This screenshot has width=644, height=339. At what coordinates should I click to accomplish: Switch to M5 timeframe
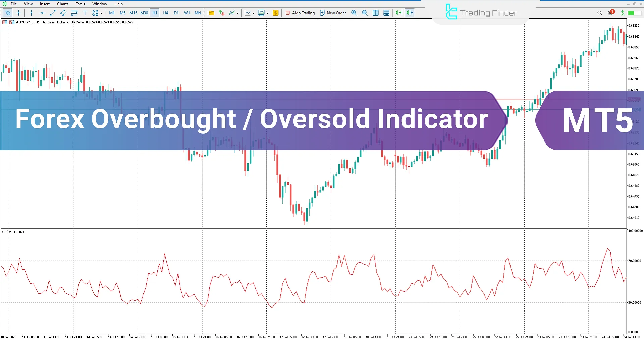(x=123, y=13)
